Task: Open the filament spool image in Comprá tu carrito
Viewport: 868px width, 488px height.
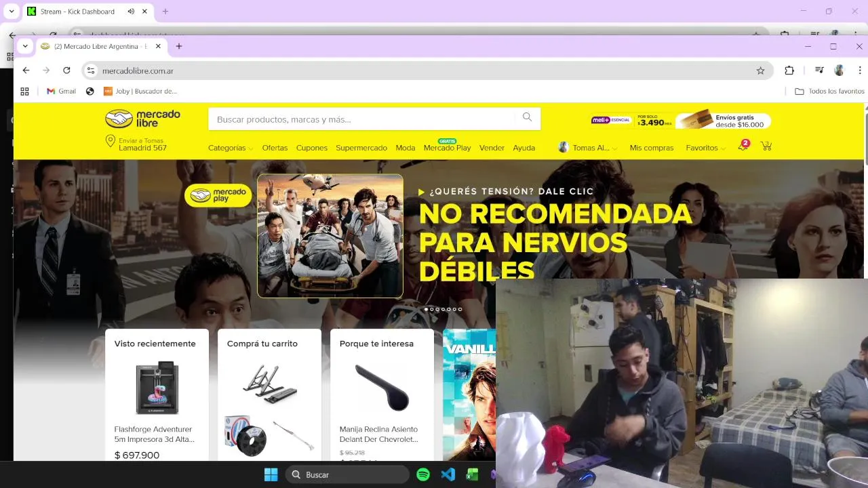Action: click(246, 435)
